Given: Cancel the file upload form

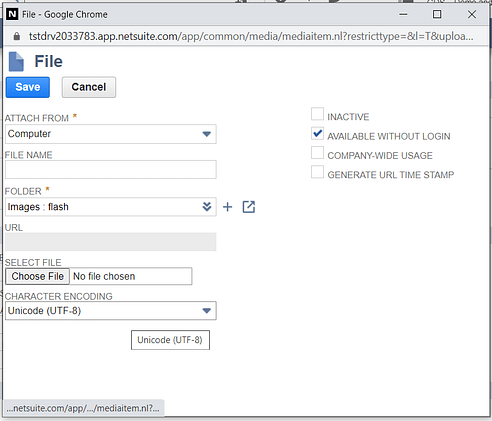Looking at the screenshot, I should (x=89, y=87).
